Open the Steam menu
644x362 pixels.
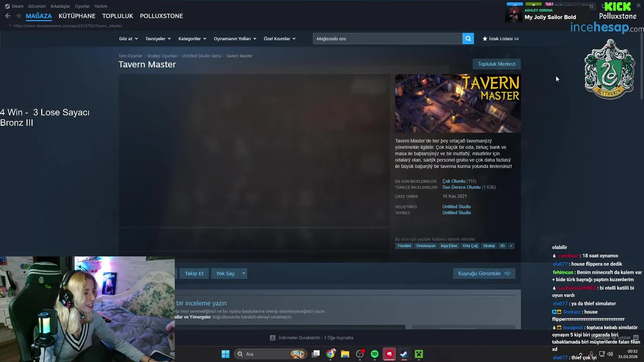click(14, 7)
